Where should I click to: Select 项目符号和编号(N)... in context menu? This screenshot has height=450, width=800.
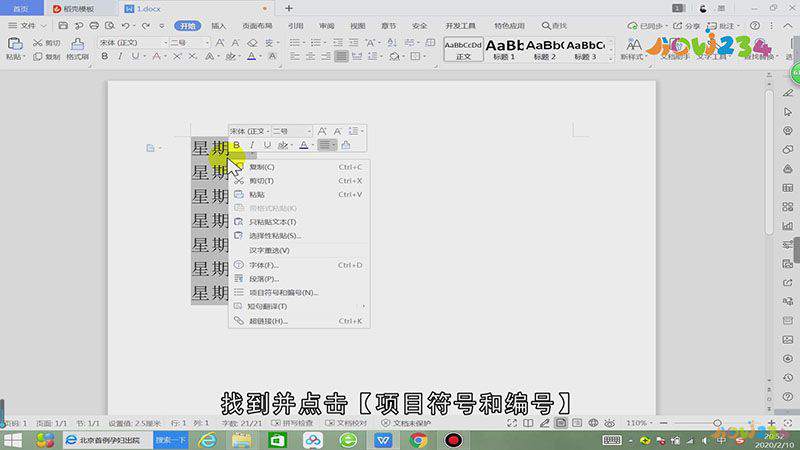point(299,292)
